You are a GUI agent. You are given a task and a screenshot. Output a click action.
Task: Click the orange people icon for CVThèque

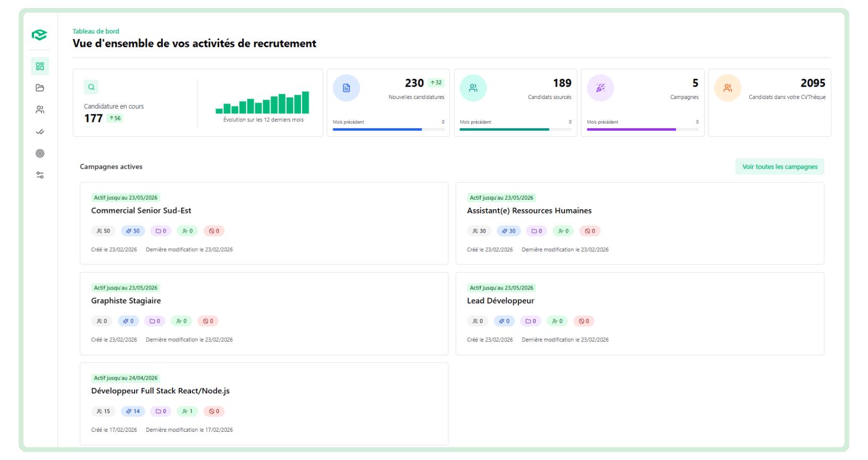pos(728,88)
